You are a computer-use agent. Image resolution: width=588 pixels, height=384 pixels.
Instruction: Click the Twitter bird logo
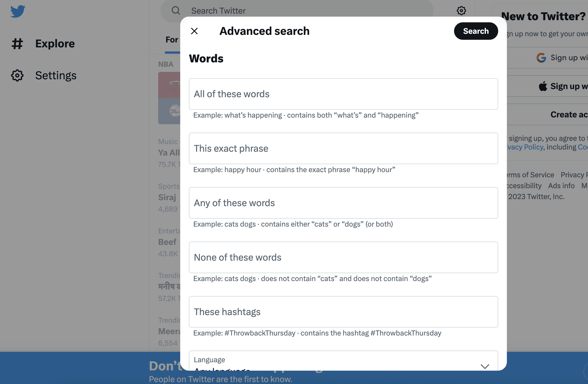click(x=18, y=11)
